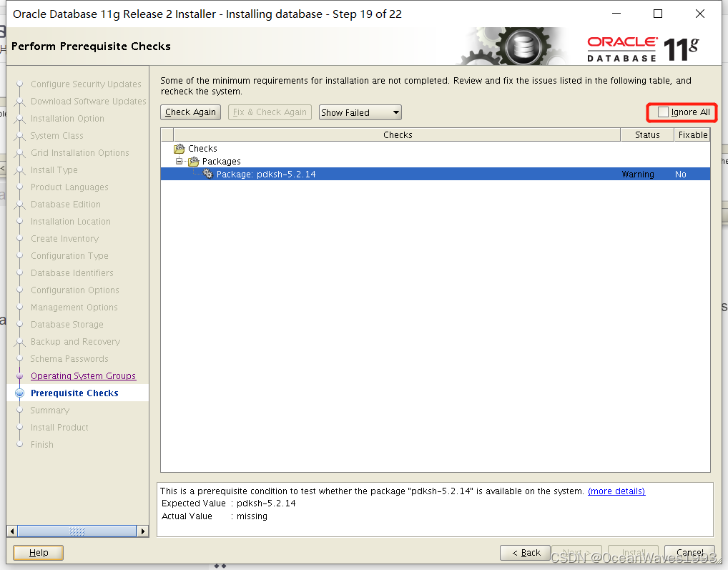
Task: Select the Checks folder icon
Action: pos(179,149)
